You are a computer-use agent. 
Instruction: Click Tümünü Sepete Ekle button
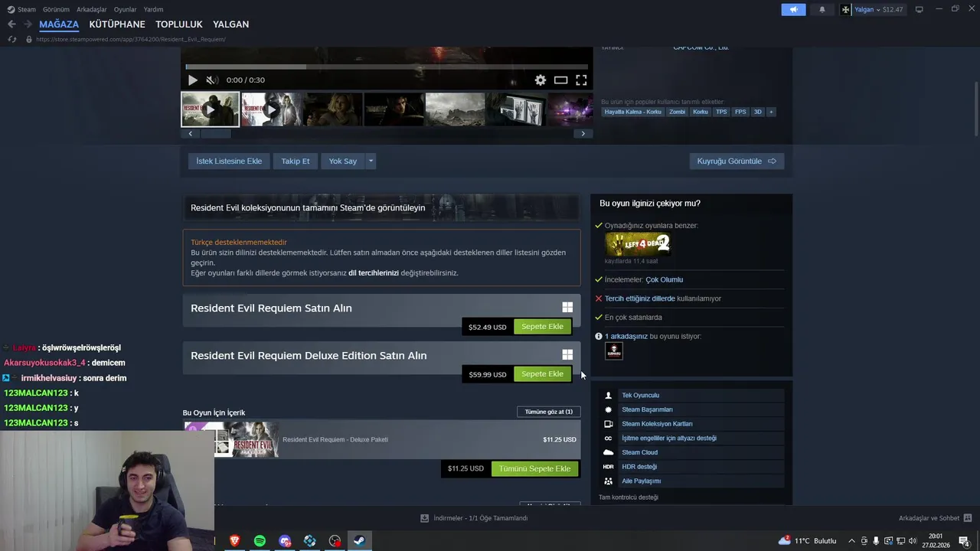(x=534, y=468)
